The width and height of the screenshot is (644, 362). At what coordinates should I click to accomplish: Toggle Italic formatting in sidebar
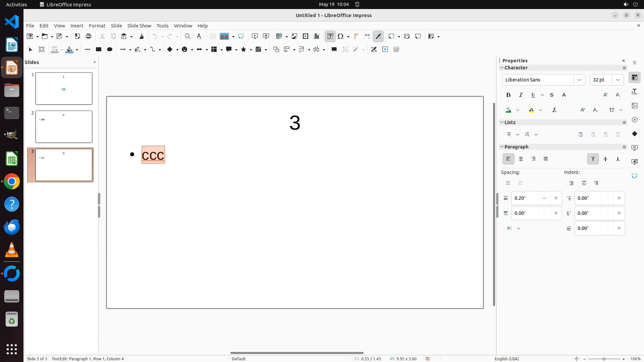[x=521, y=95]
